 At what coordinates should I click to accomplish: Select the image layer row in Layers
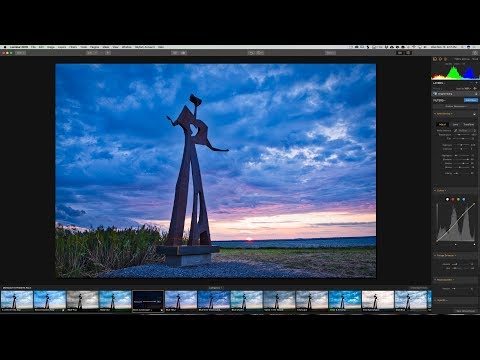point(455,94)
